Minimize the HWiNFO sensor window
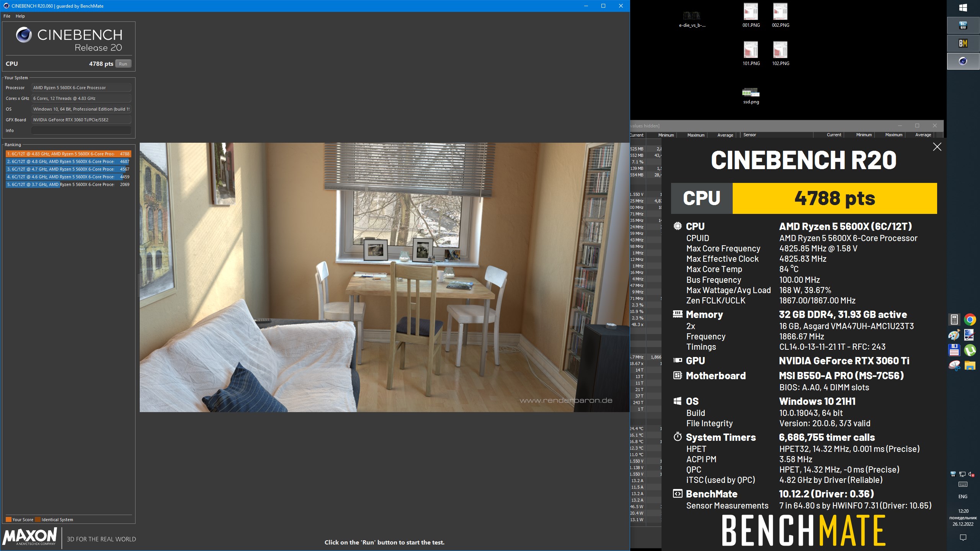 900,126
